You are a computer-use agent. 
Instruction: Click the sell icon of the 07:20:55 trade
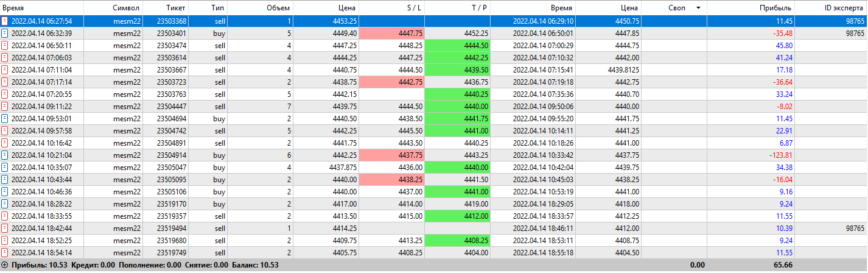point(5,94)
